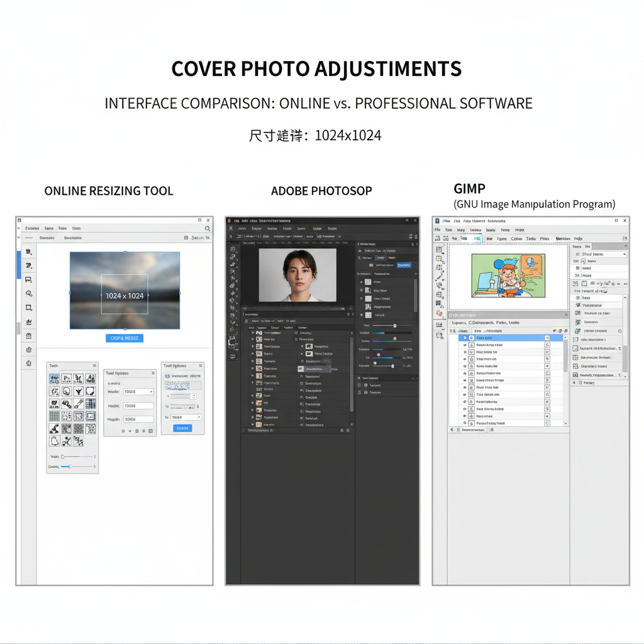Online tool: open 9000 dropdown in right Tool Options
The height and width of the screenshot is (644, 644).
(186, 418)
